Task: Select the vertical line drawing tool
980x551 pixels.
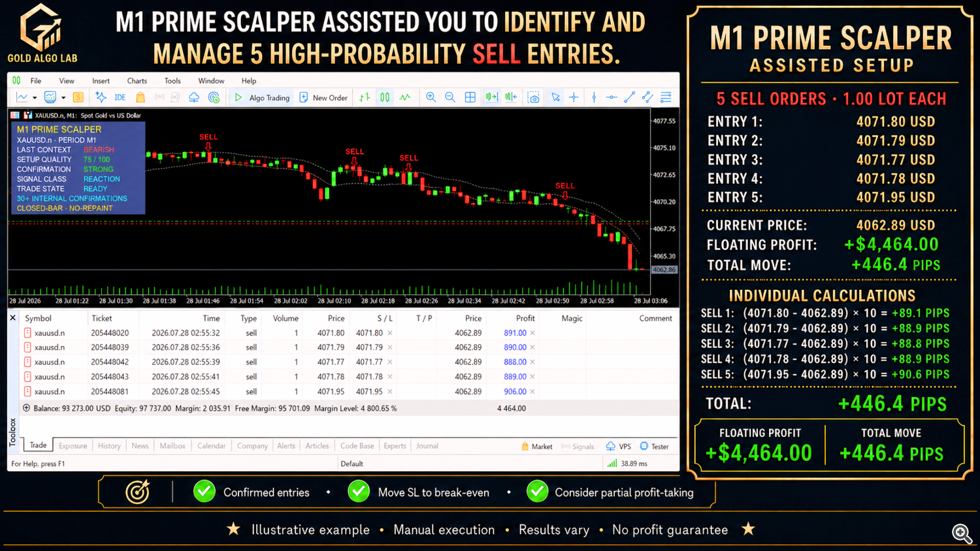Action: pyautogui.click(x=594, y=97)
